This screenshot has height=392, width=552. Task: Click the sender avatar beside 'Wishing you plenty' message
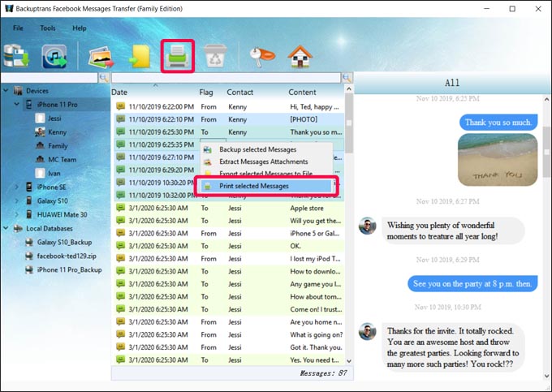point(367,226)
